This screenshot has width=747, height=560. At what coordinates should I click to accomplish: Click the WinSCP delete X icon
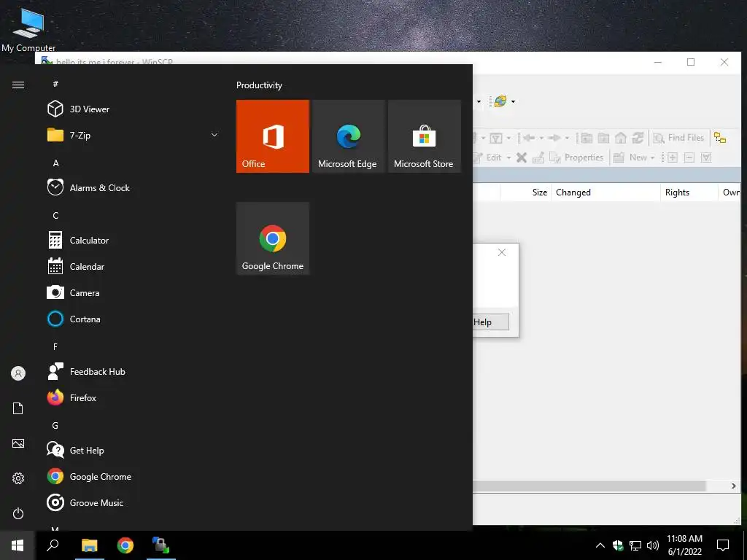click(x=522, y=157)
